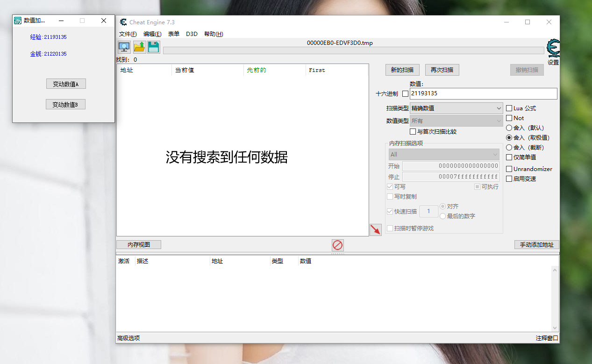Image resolution: width=592 pixels, height=364 pixels.
Task: Open the 数值类型 所有 dropdown
Action: (x=456, y=121)
